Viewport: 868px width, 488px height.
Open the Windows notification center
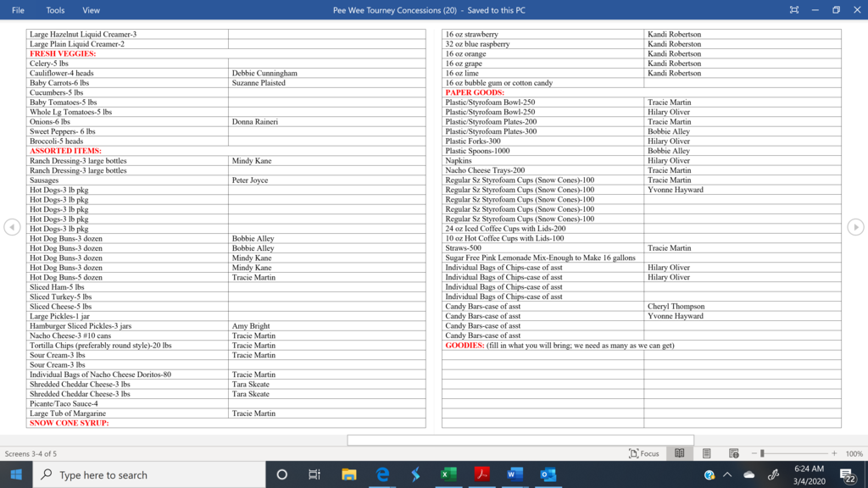click(848, 475)
